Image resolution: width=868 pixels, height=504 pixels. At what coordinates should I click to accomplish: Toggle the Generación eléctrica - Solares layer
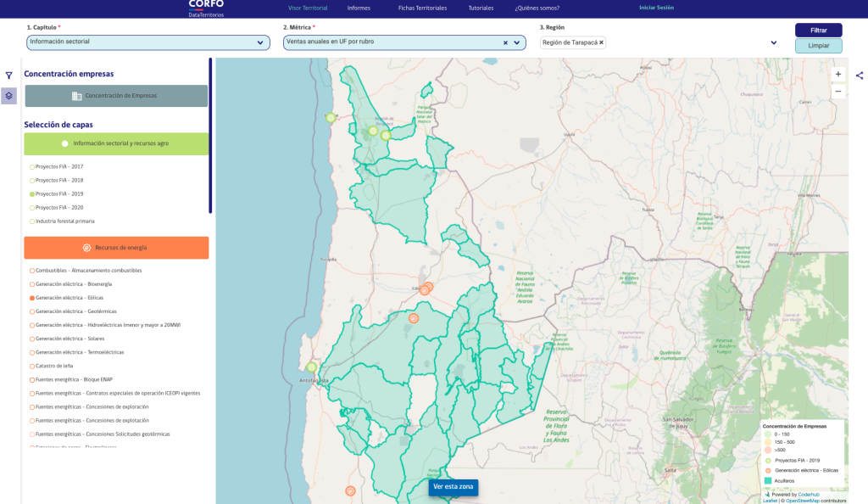32,339
